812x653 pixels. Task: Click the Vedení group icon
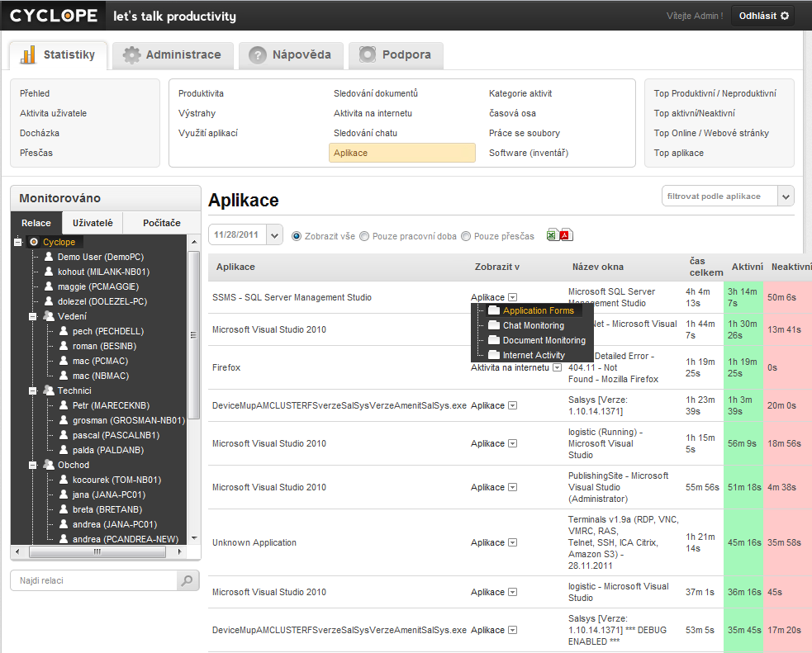coord(50,315)
